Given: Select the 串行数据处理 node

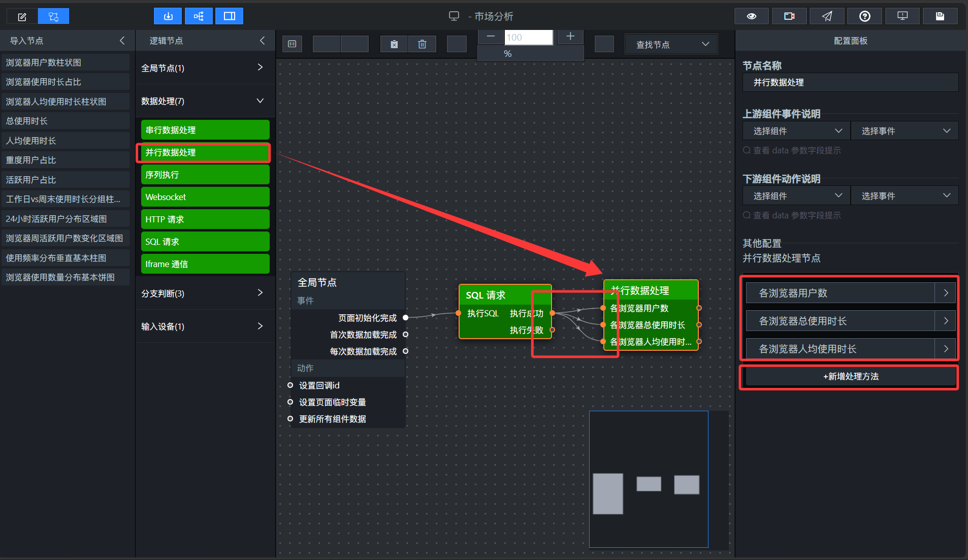Looking at the screenshot, I should [x=205, y=130].
